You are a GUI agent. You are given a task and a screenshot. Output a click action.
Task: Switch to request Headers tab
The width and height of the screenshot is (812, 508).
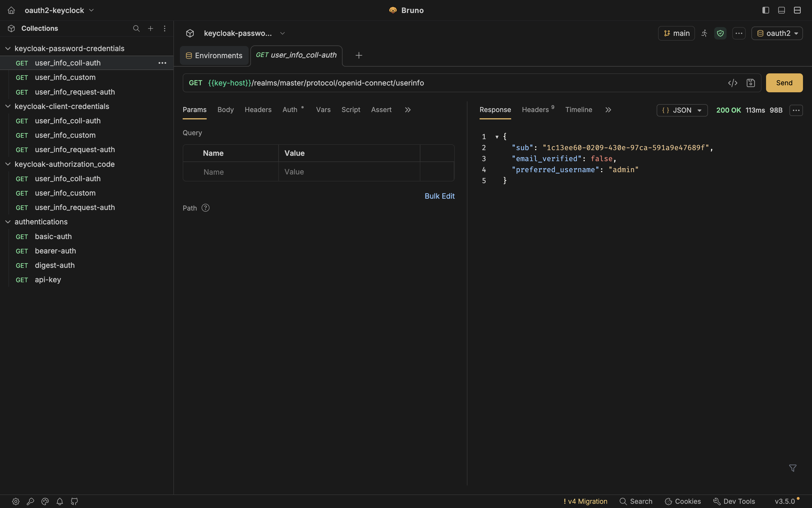(x=258, y=110)
